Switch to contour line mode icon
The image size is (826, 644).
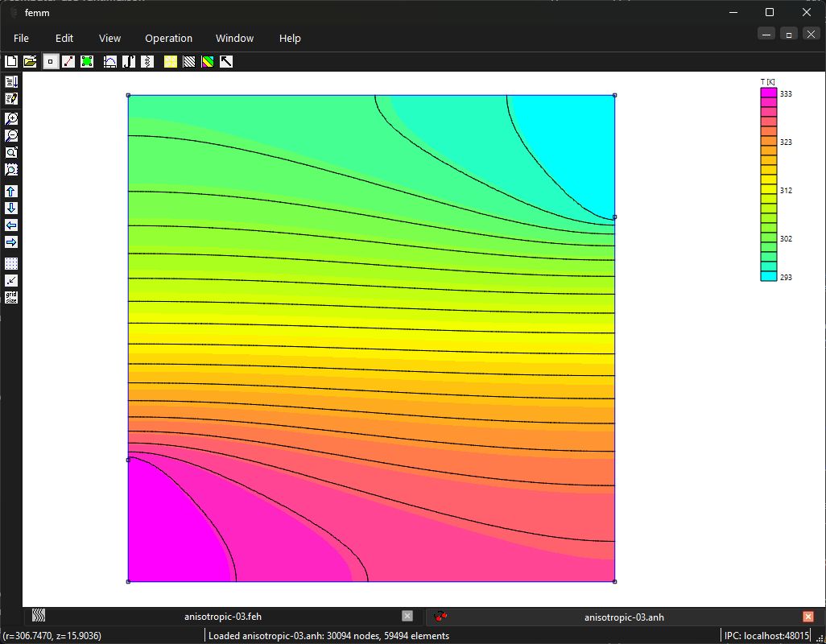click(x=68, y=62)
